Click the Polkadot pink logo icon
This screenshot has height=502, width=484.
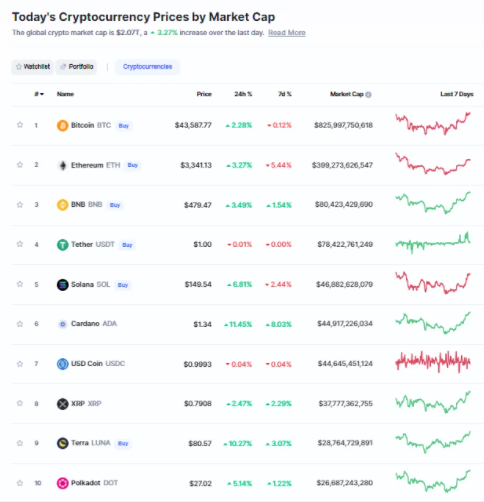point(62,483)
